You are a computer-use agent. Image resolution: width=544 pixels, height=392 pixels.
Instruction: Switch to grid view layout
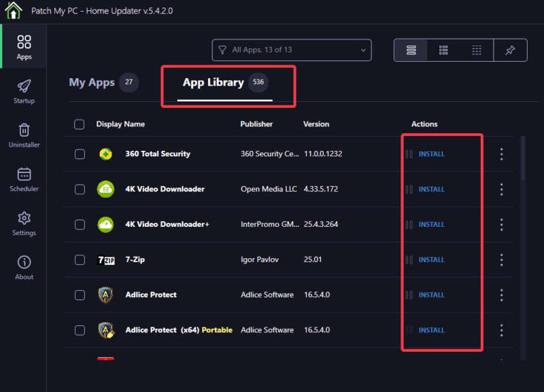(443, 50)
